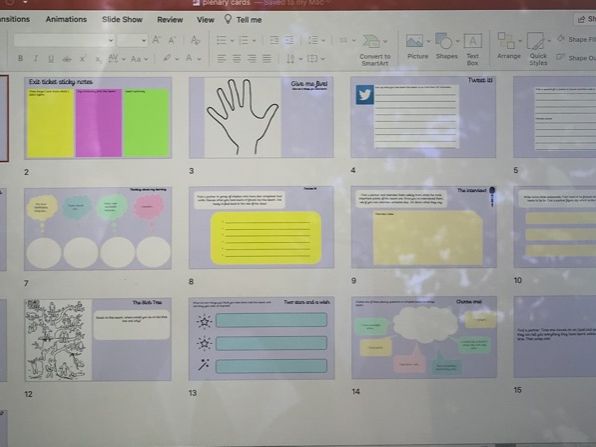This screenshot has width=596, height=447.
Task: Click the Tell me search box
Action: 243,19
